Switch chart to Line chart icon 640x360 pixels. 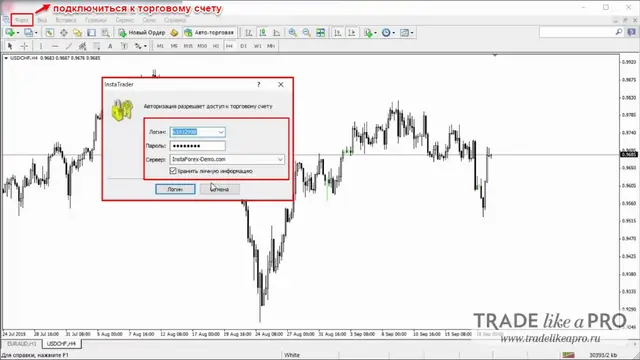tap(277, 33)
